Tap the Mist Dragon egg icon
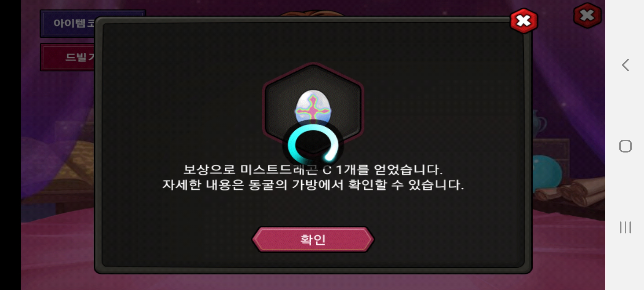Image resolution: width=644 pixels, height=290 pixels. (313, 107)
